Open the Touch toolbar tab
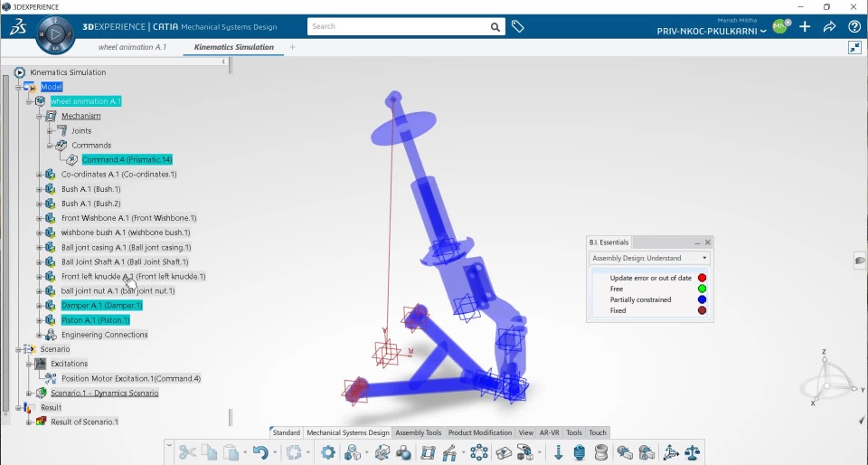 [598, 433]
